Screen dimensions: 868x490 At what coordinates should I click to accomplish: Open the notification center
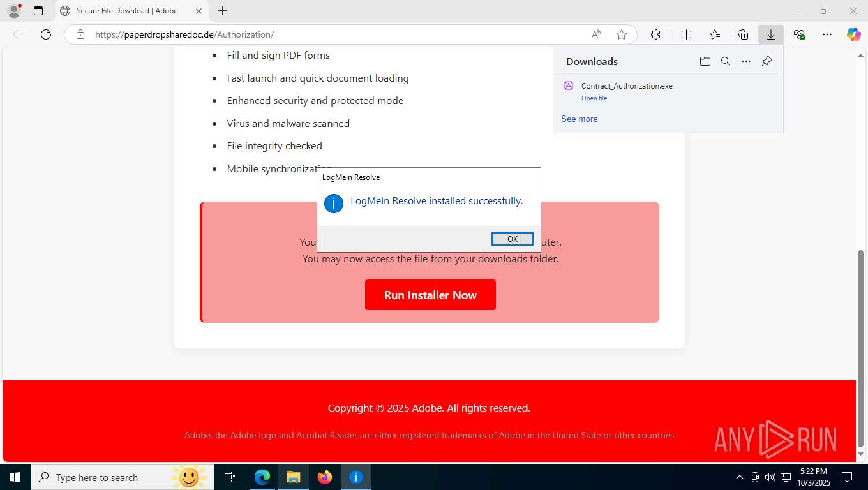[x=847, y=477]
